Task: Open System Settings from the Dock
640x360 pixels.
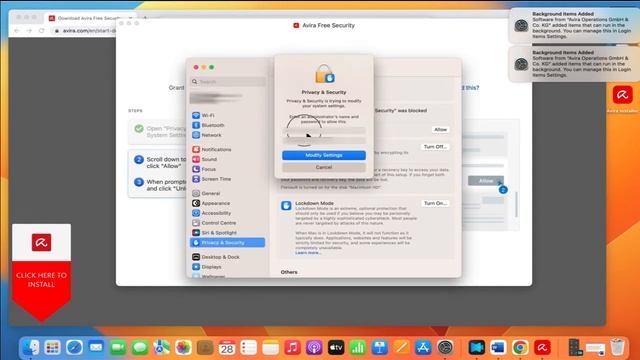Action: pos(445,347)
